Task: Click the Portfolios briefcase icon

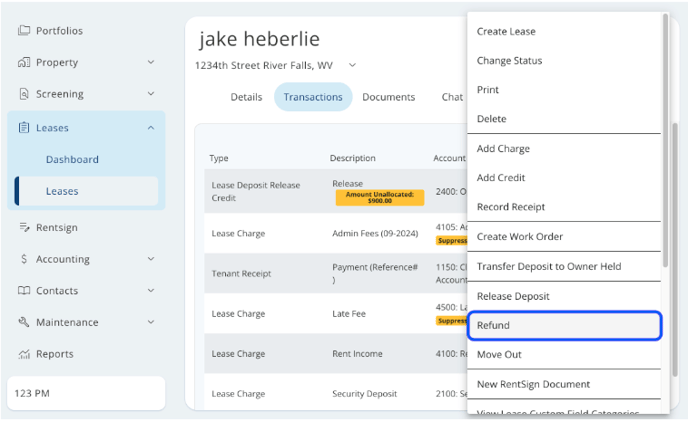Action: (x=24, y=31)
